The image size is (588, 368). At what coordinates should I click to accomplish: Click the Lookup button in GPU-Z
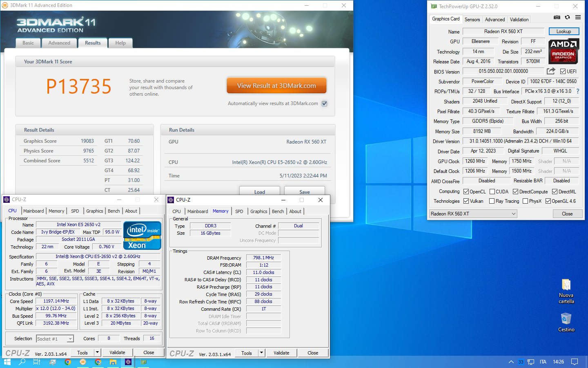(563, 31)
